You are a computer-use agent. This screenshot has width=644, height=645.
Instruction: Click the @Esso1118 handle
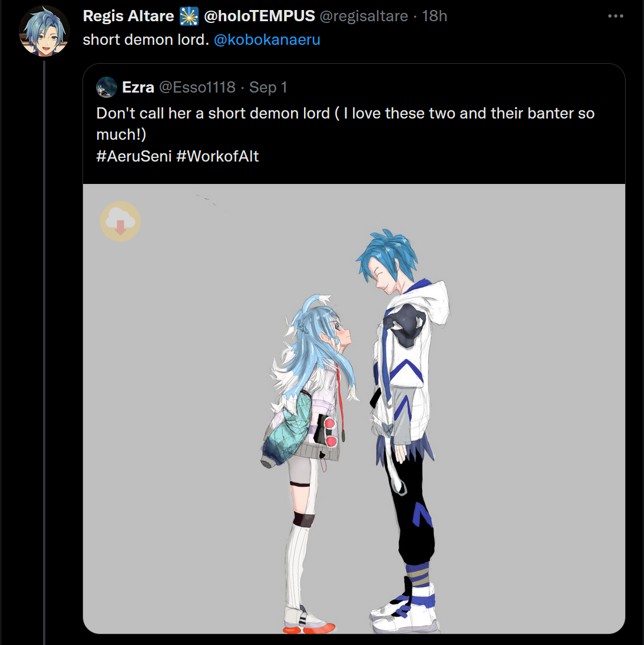click(197, 87)
